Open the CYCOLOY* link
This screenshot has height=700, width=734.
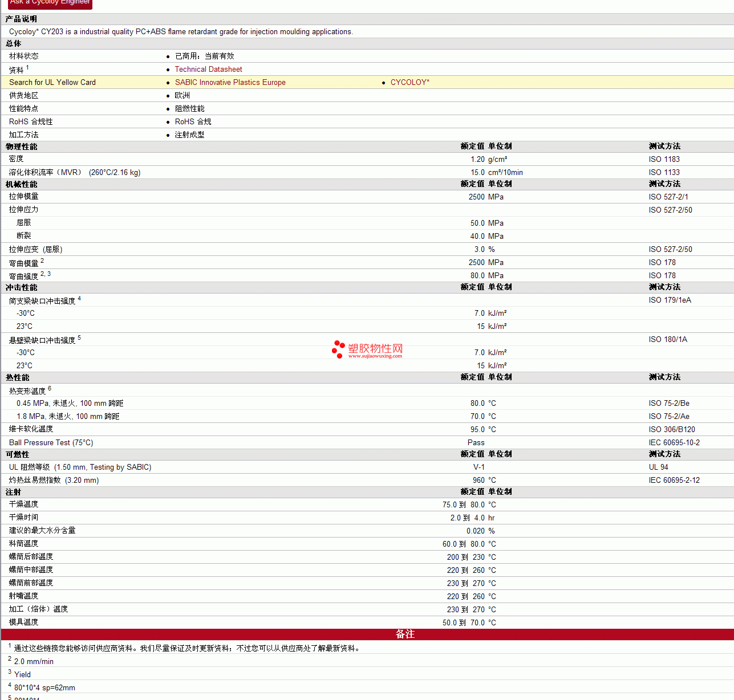(409, 82)
